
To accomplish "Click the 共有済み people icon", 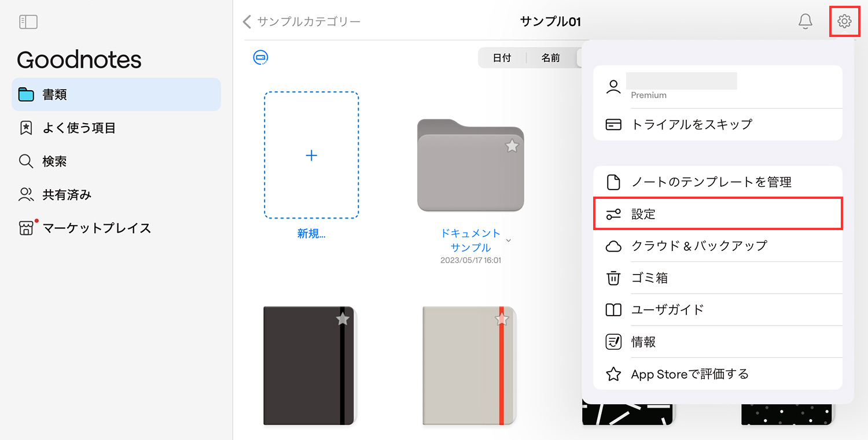I will click(x=26, y=195).
